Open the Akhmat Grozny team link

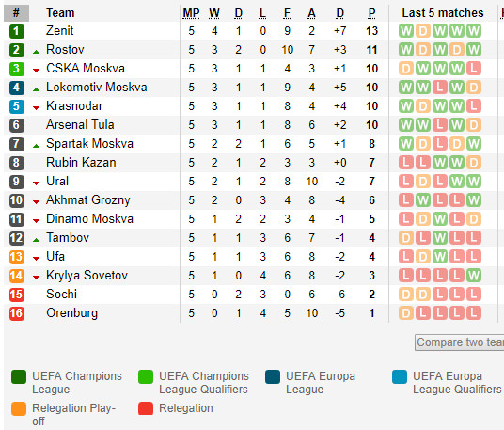click(88, 200)
